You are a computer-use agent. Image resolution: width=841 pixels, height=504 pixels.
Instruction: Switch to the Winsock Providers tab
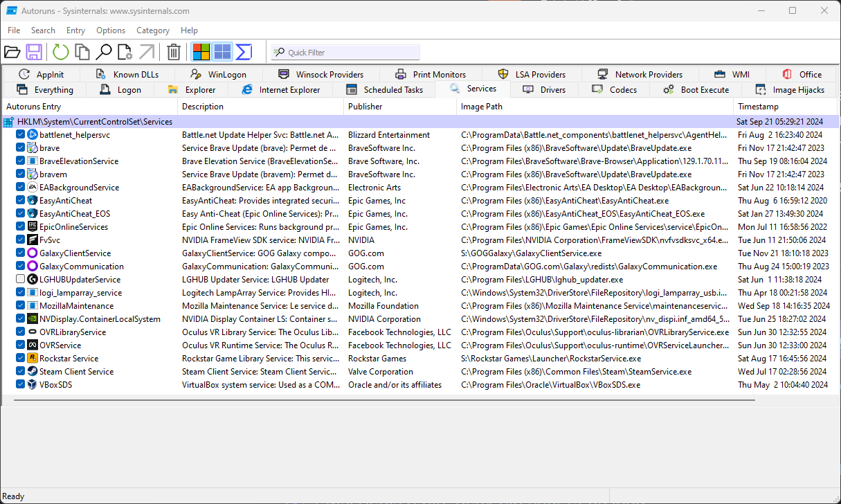[x=320, y=75]
